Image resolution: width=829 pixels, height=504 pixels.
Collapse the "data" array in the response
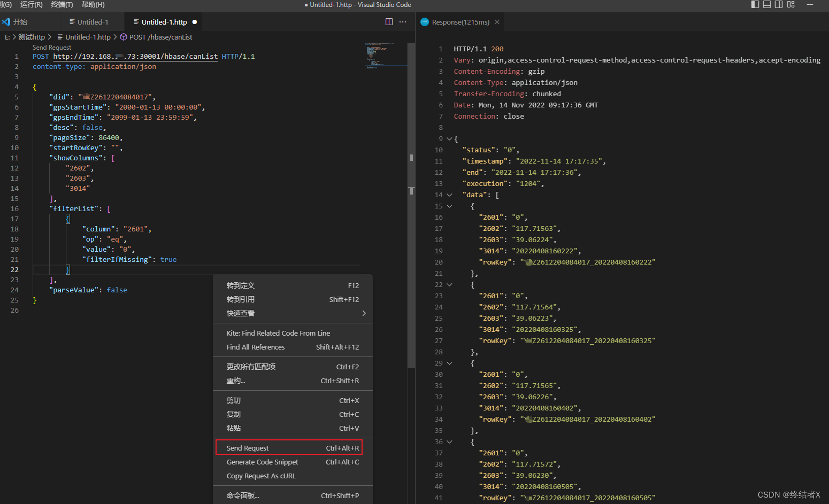[x=449, y=195]
